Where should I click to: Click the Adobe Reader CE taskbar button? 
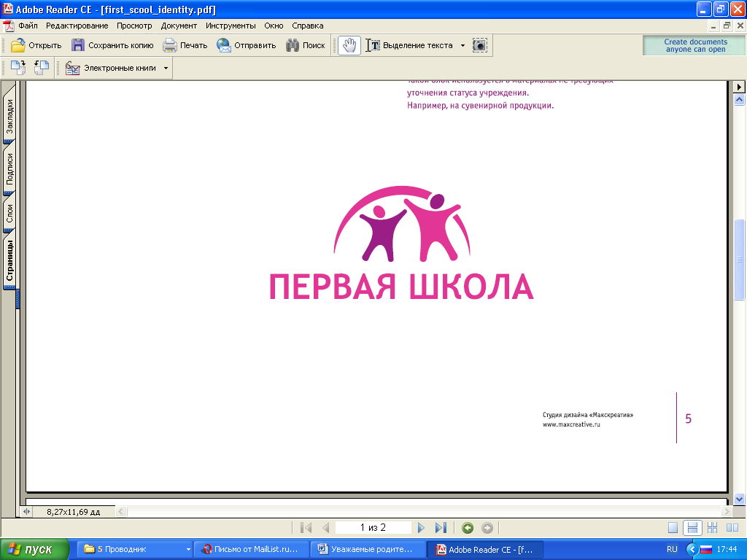click(x=484, y=550)
